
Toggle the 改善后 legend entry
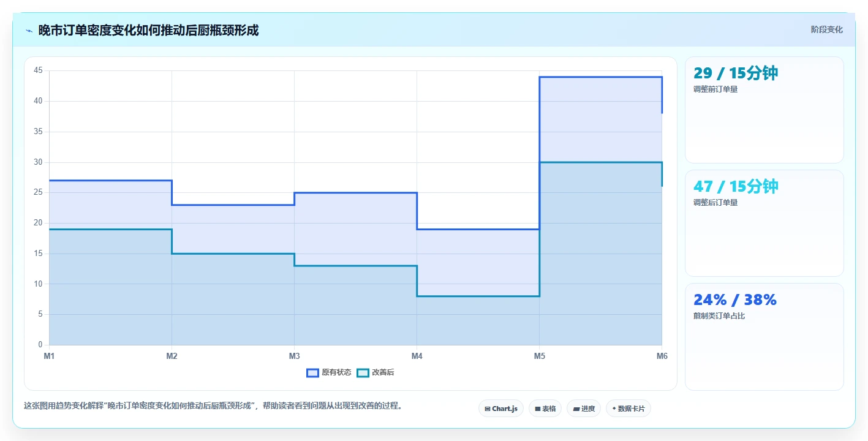pos(376,372)
